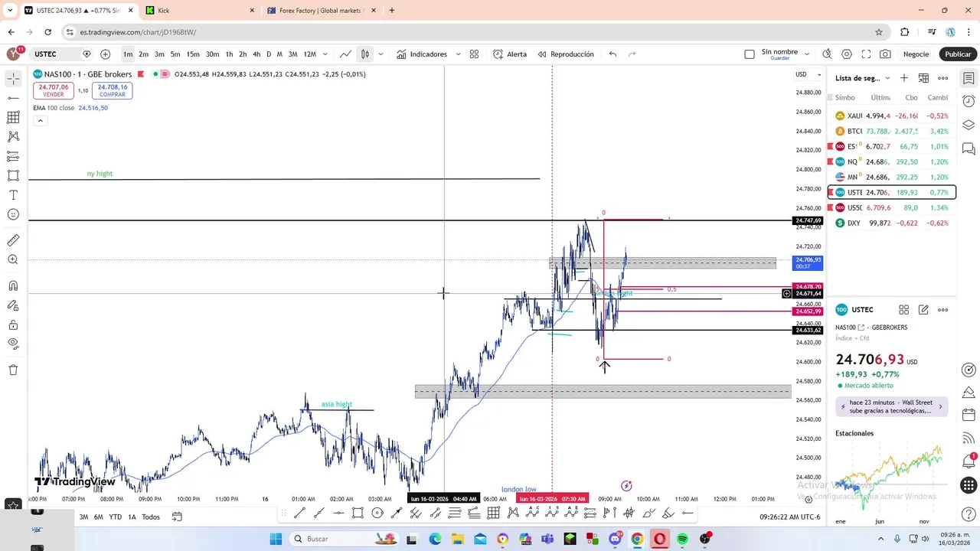Open the Indicadores menu
This screenshot has height=551, width=980.
tap(422, 54)
